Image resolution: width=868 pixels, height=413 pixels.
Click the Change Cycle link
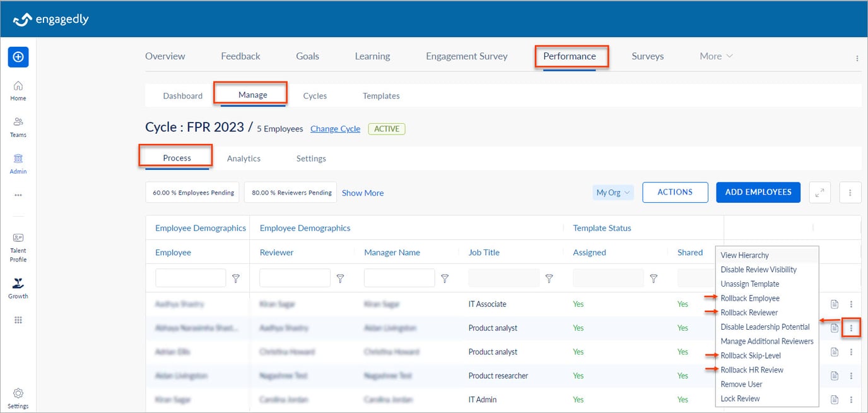coord(335,129)
